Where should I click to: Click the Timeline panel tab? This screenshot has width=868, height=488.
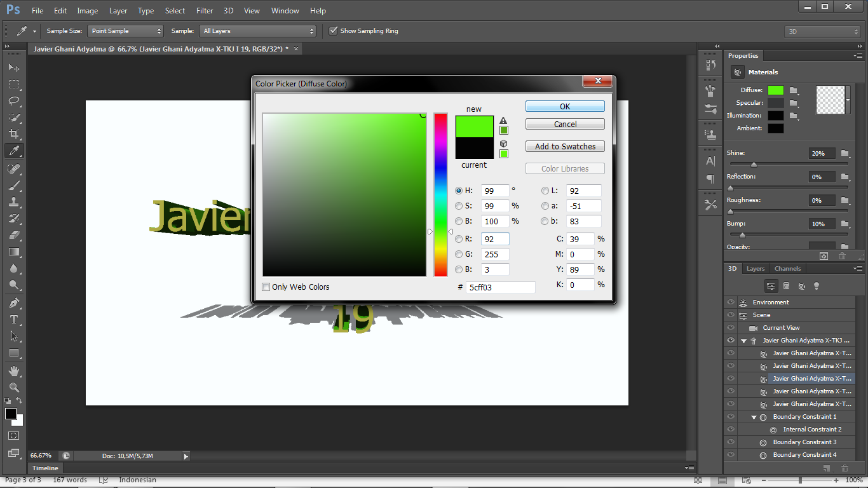tap(45, 468)
